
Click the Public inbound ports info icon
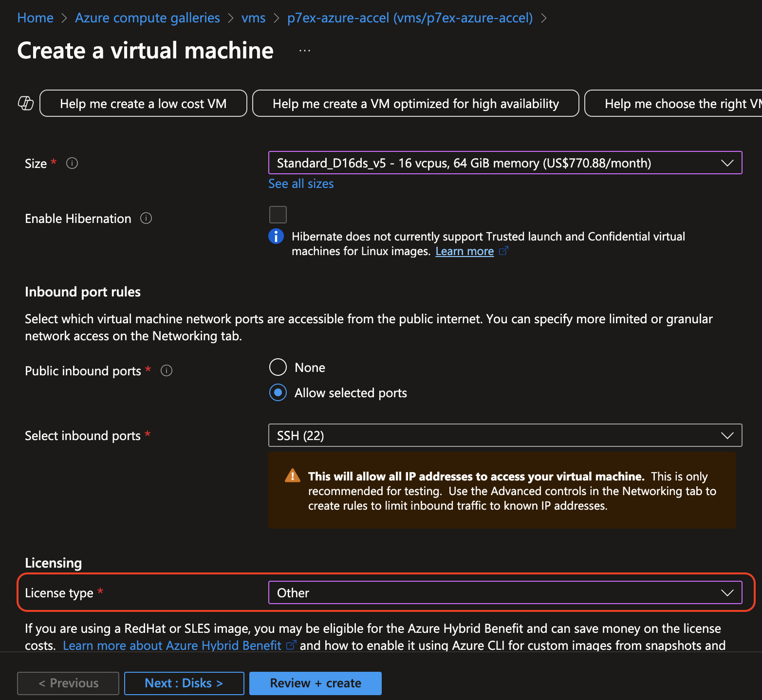click(x=167, y=370)
